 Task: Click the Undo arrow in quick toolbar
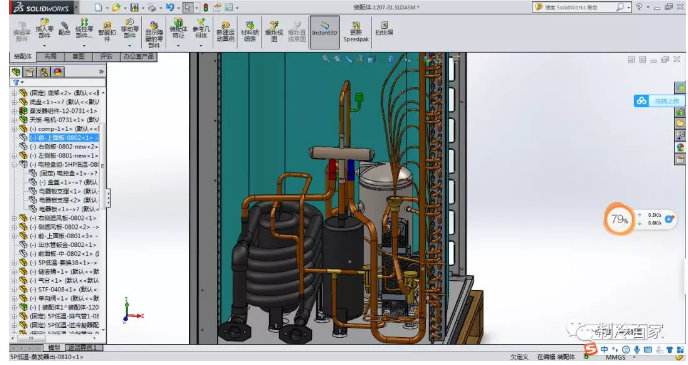click(x=169, y=7)
